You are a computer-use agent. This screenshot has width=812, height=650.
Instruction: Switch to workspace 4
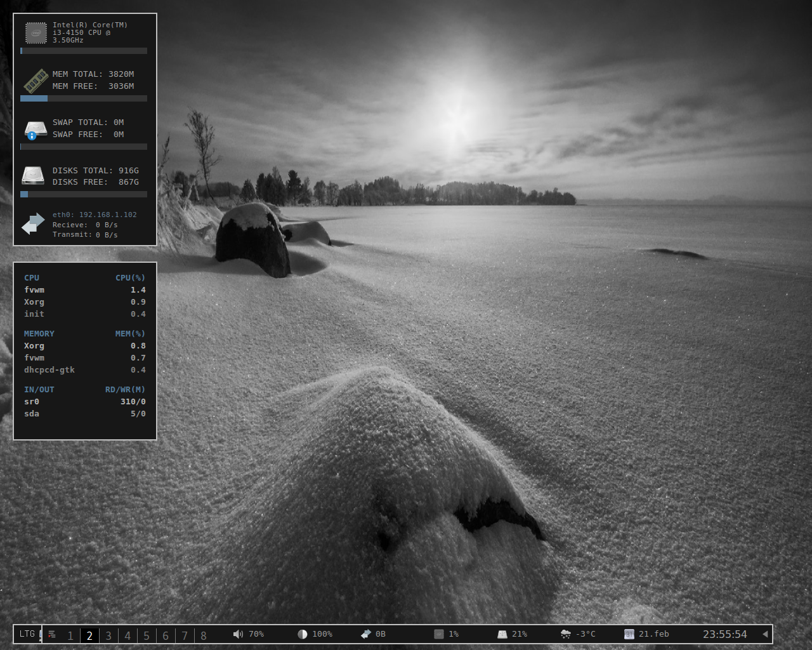[128, 635]
